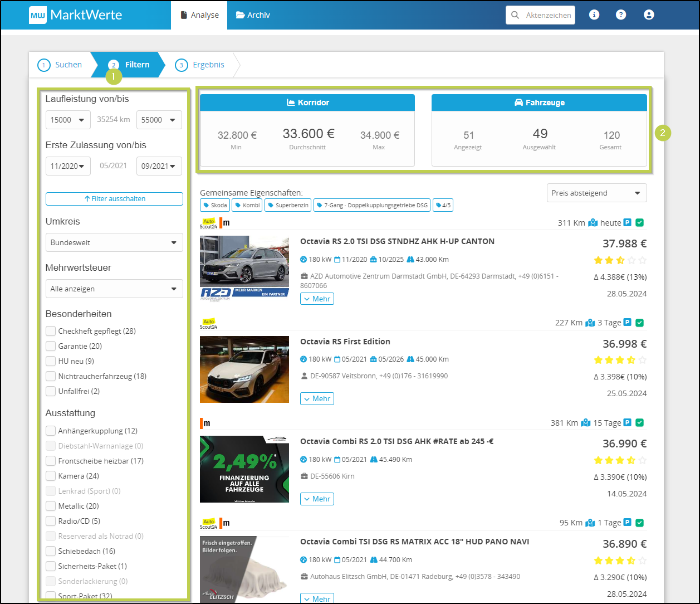The height and width of the screenshot is (604, 700).
Task: Check the Anhängerkupplung option
Action: coord(51,431)
